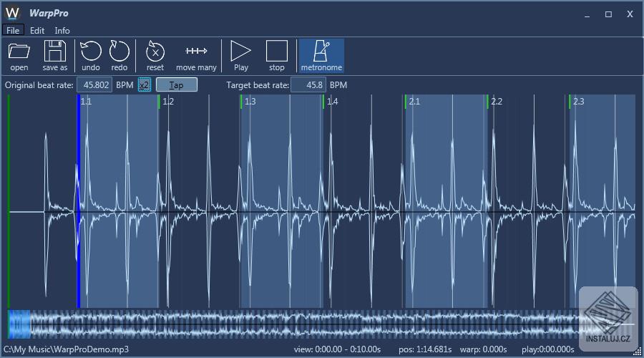Maximize the WarpPro window
This screenshot has height=358, width=644.
[608, 14]
